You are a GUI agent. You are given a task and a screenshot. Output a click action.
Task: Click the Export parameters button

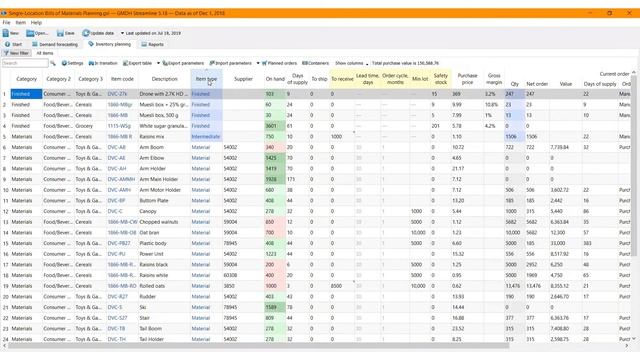point(183,63)
